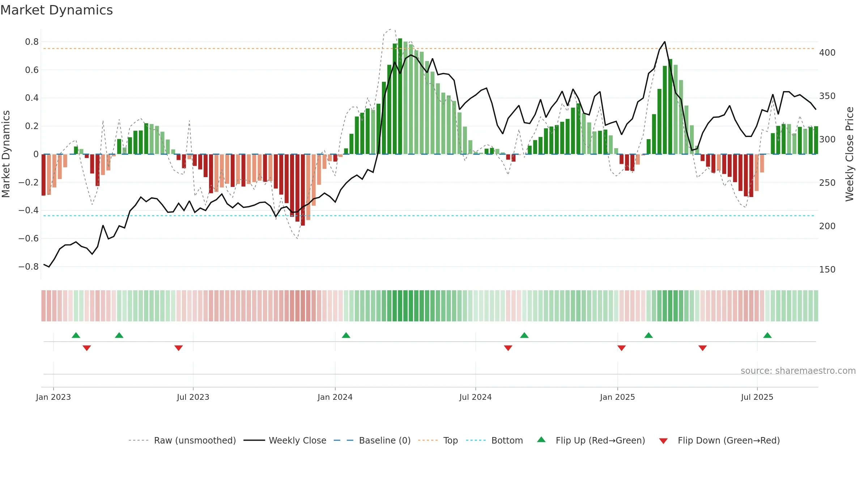The width and height of the screenshot is (868, 488).
Task: Click the green triangle icon in the legend
Action: [x=541, y=440]
